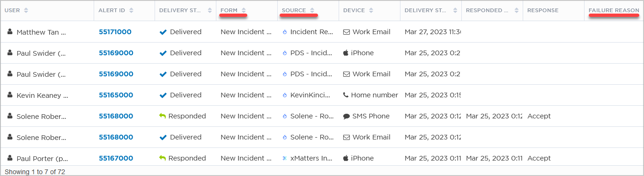Image resolution: width=644 pixels, height=176 pixels.
Task: Open alert ID 55167000 link
Action: click(x=116, y=158)
